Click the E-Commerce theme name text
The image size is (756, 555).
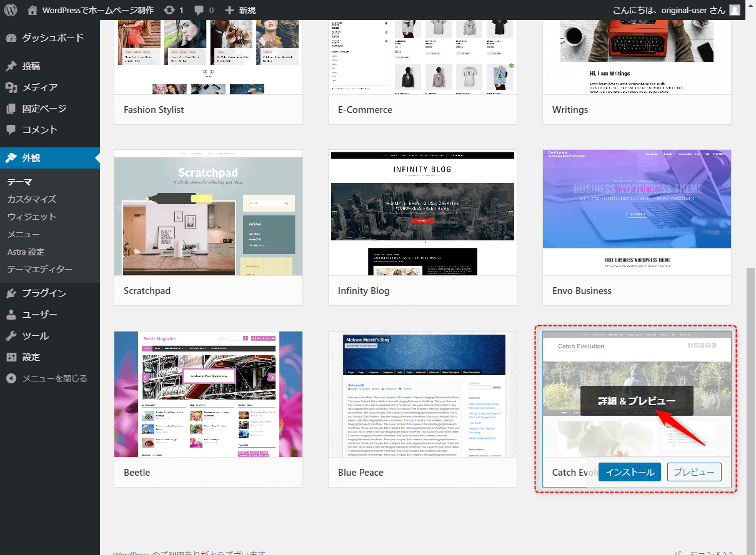tap(365, 110)
